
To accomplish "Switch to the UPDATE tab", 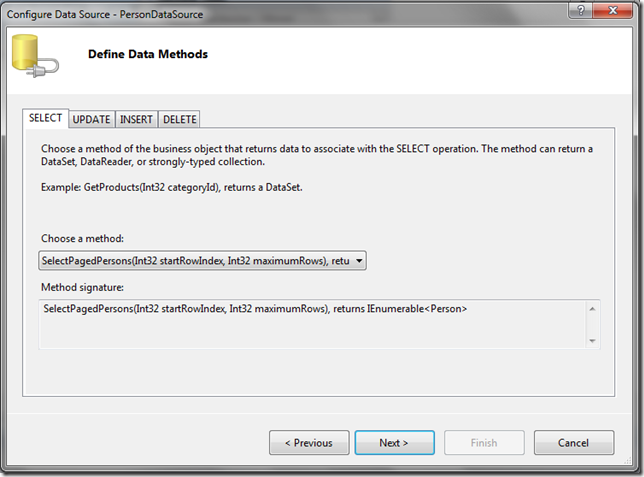I will click(x=92, y=120).
